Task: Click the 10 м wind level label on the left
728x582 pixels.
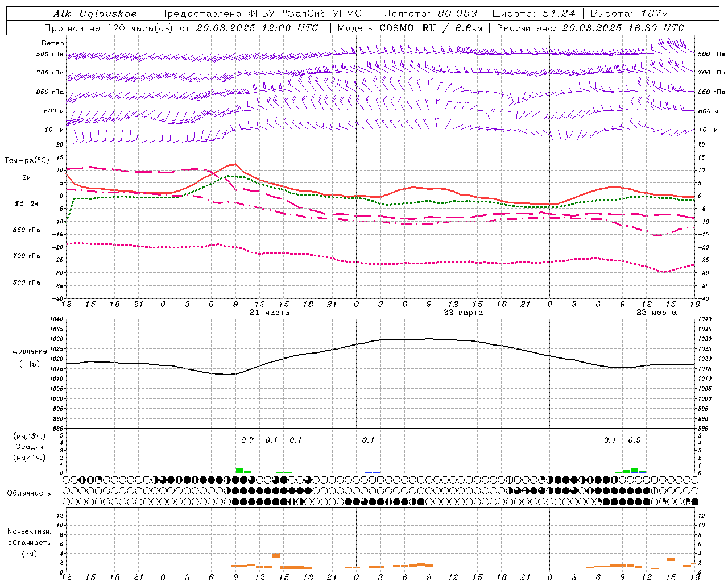Action: pyautogui.click(x=55, y=130)
